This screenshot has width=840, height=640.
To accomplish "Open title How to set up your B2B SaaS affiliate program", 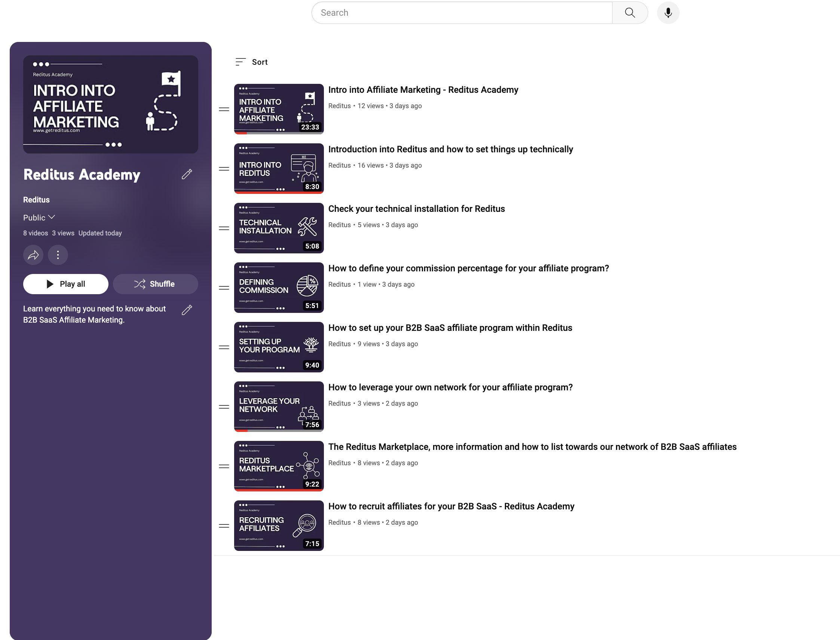I will click(450, 328).
